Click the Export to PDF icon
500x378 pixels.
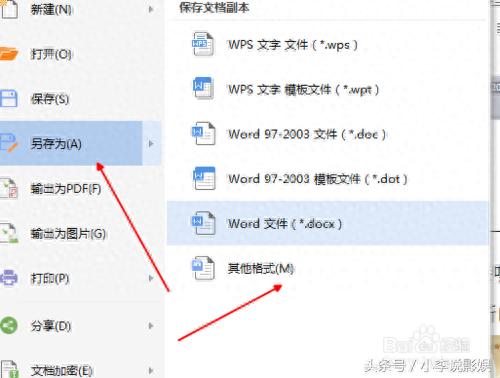[x=9, y=188]
